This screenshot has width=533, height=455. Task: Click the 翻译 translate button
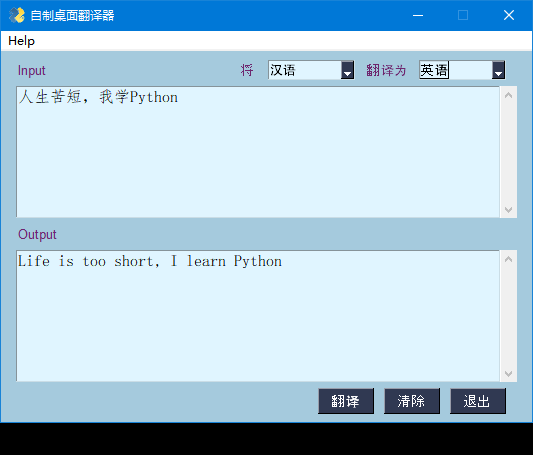click(346, 401)
